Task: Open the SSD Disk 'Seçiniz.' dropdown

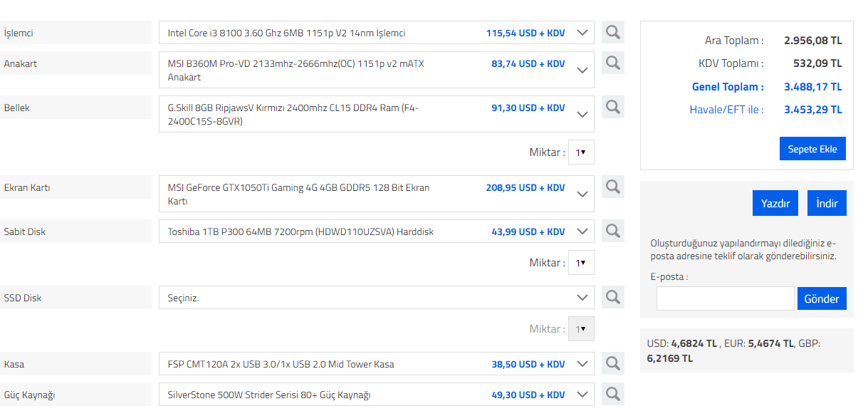Action: pyautogui.click(x=377, y=298)
